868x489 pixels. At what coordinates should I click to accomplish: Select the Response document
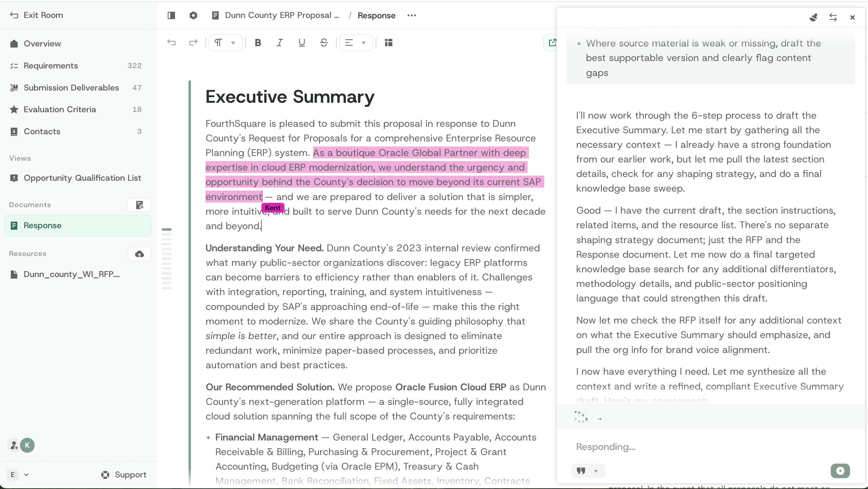tap(78, 226)
